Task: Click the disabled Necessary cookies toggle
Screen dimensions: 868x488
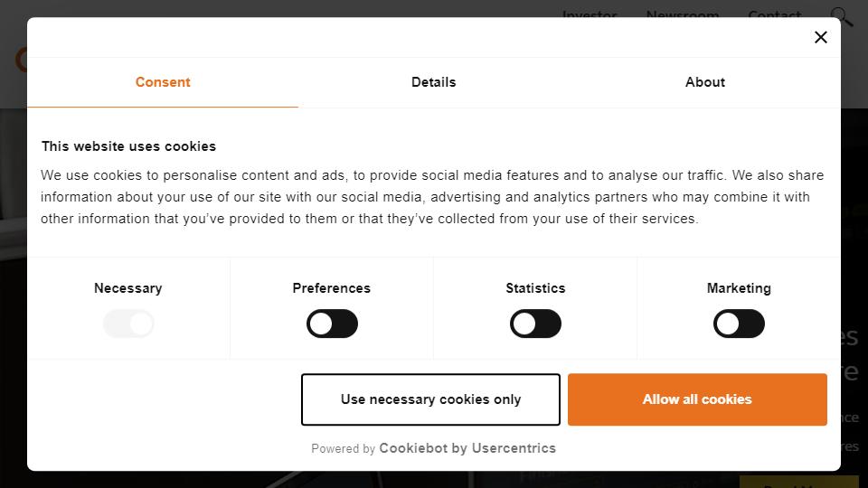Action: [128, 324]
